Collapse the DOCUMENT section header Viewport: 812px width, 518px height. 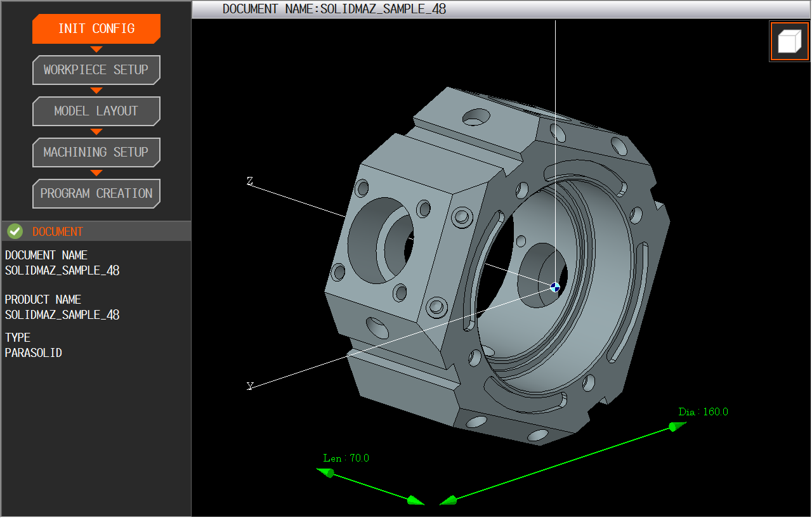pyautogui.click(x=95, y=231)
